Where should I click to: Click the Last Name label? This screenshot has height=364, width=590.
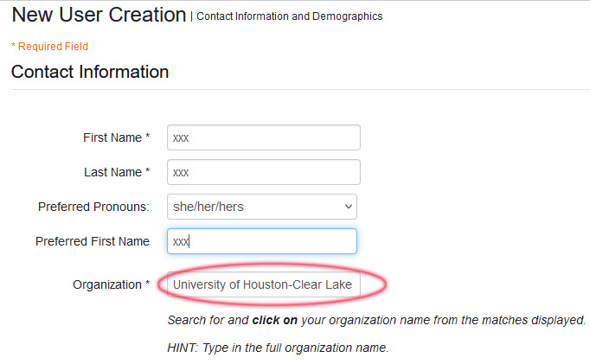click(112, 172)
